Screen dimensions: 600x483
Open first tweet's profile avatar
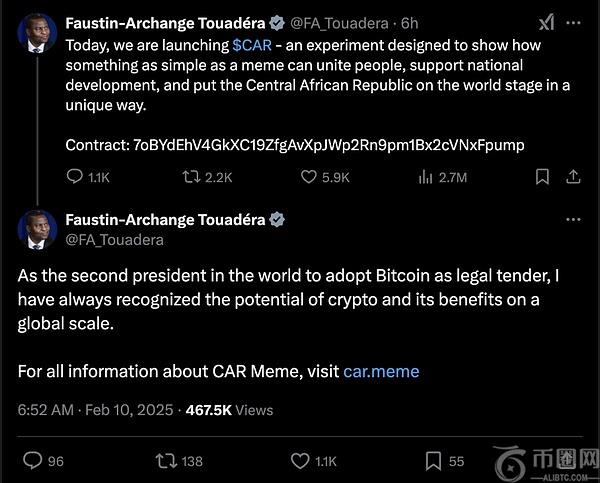(37, 35)
